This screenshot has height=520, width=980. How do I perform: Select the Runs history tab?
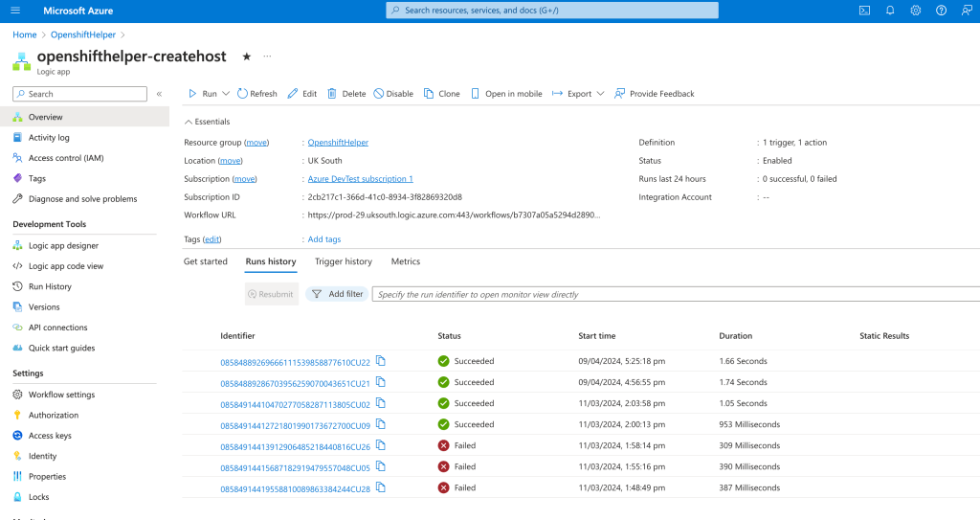(271, 261)
